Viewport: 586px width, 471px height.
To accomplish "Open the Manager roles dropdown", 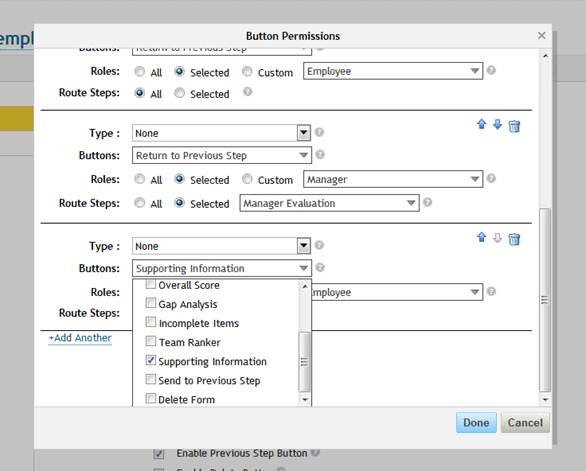I will coord(393,179).
